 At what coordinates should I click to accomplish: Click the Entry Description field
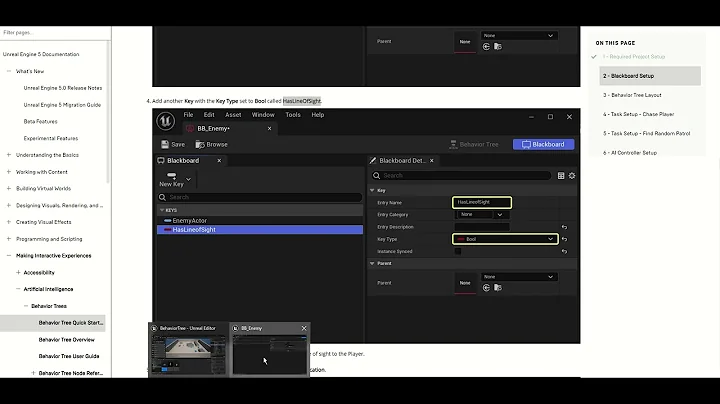(482, 227)
